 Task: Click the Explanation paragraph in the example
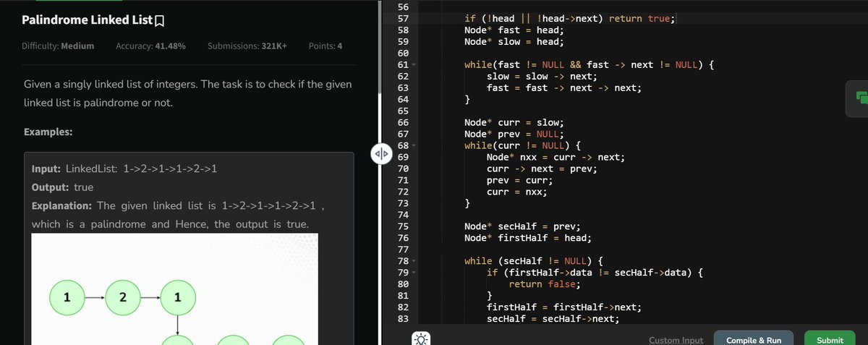[x=176, y=215]
